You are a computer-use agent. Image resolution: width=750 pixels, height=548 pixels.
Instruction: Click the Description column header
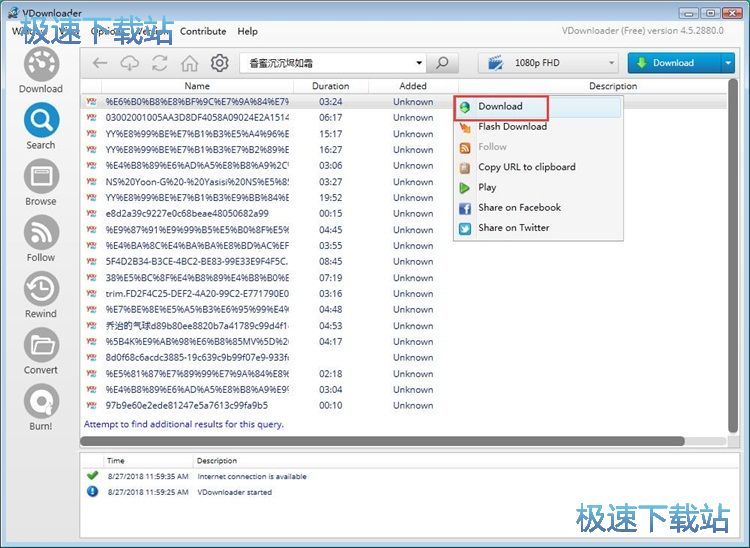click(613, 86)
